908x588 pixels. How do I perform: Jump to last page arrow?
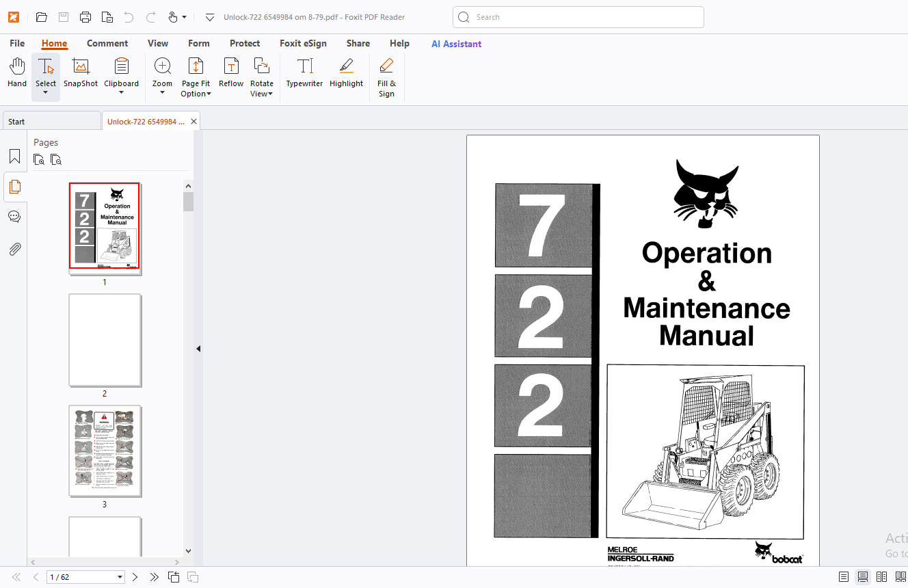point(155,577)
